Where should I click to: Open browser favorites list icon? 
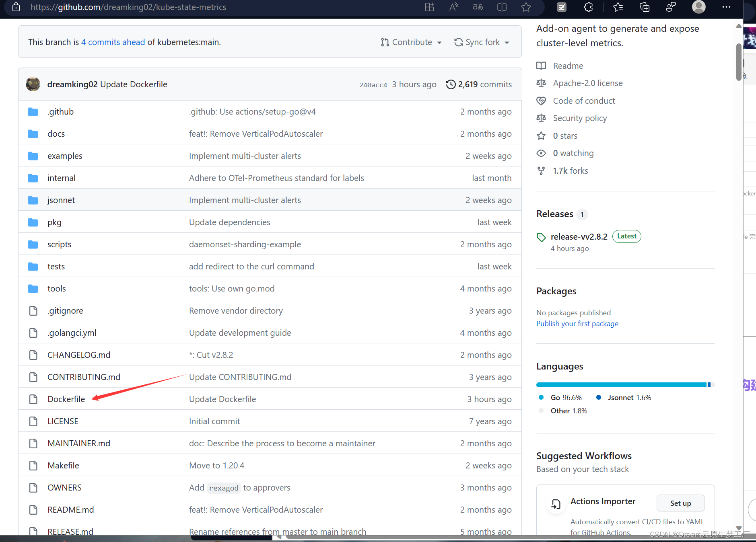click(x=618, y=7)
